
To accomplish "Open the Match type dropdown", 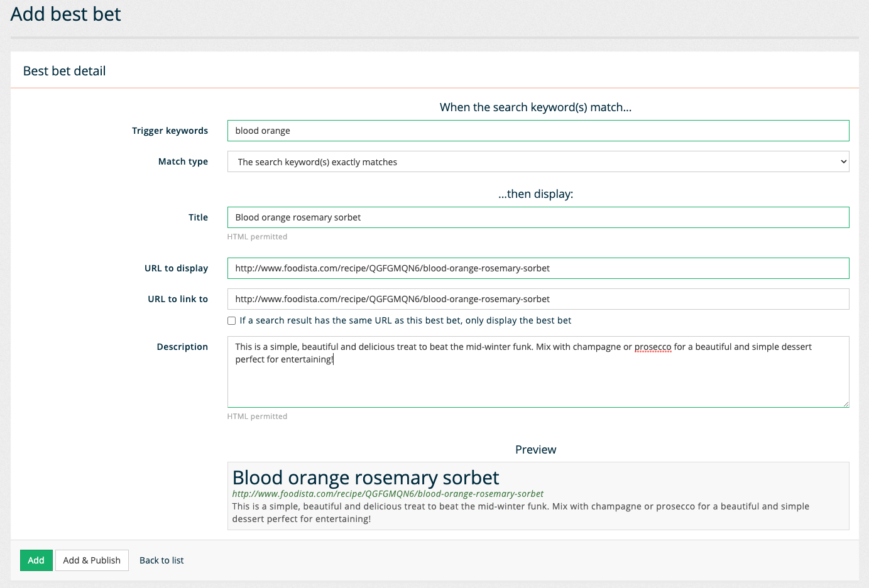I will point(537,162).
